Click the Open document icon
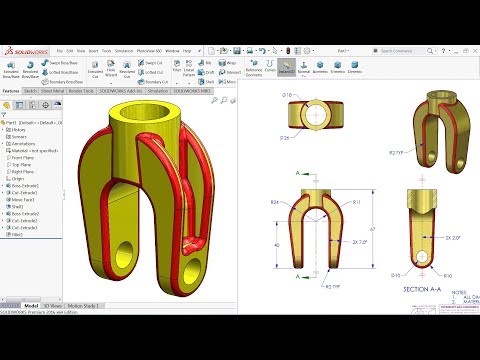 [224, 51]
